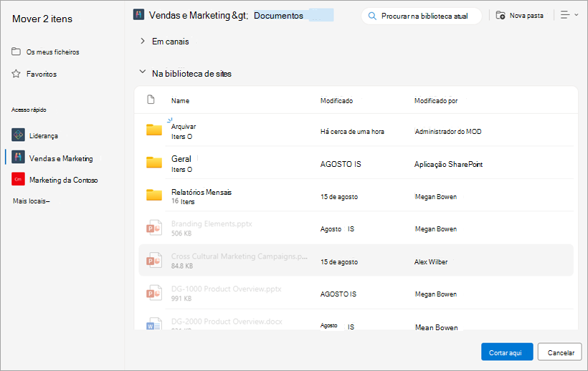
Task: Create a new folder with Nova pasta
Action: click(x=520, y=15)
